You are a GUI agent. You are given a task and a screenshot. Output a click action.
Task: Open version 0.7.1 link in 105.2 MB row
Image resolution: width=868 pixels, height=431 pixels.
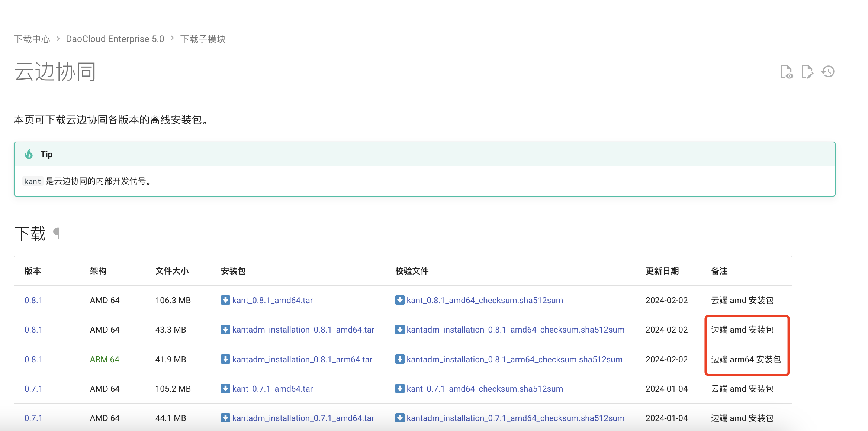click(33, 389)
